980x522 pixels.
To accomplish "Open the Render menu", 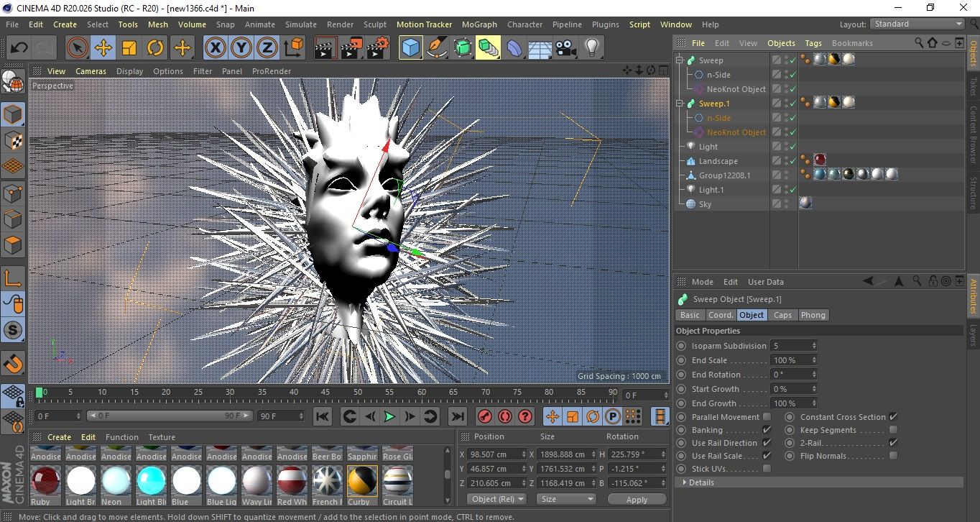I will point(341,24).
